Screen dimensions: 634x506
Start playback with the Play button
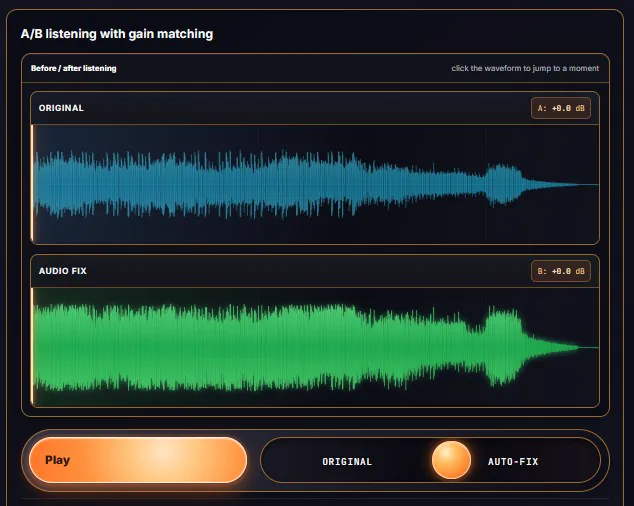[138, 460]
